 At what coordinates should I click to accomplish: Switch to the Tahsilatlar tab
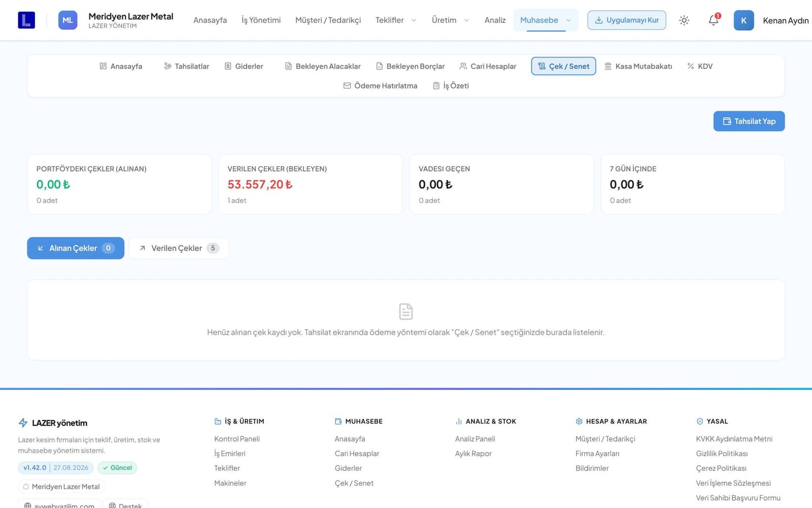187,66
